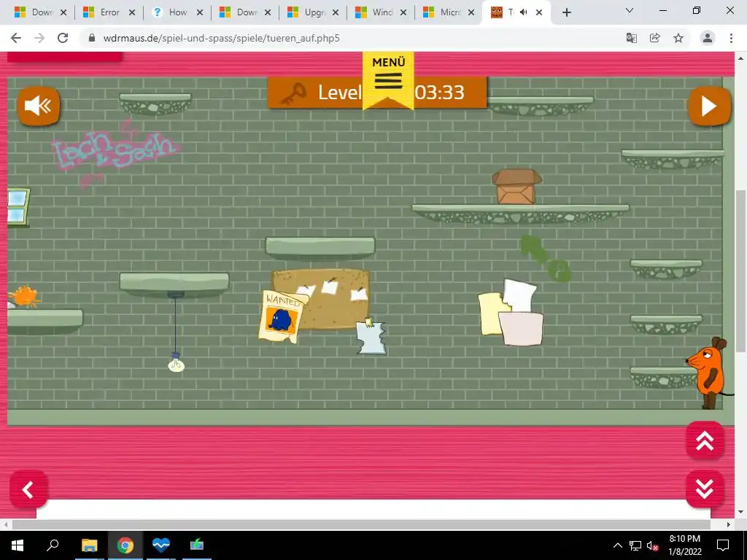747x560 pixels.
Task: Click the share page icon
Action: pos(655,38)
